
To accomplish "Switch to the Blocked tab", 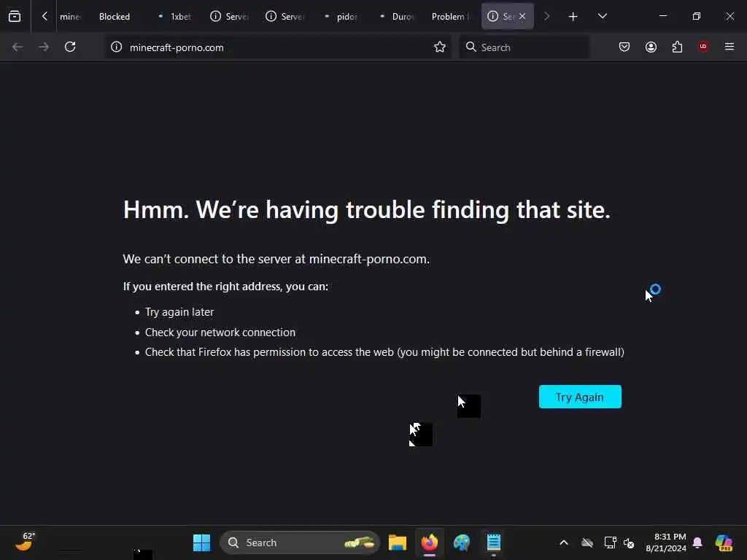I will (x=115, y=17).
